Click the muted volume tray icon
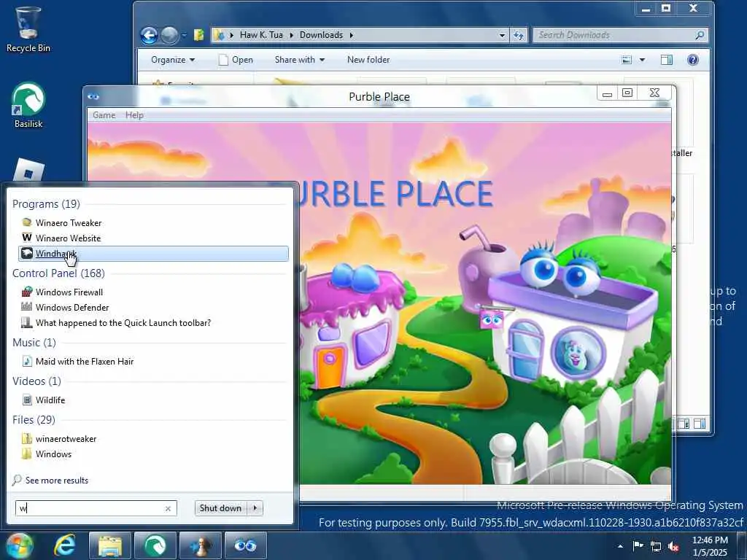747x560 pixels. pyautogui.click(x=673, y=546)
